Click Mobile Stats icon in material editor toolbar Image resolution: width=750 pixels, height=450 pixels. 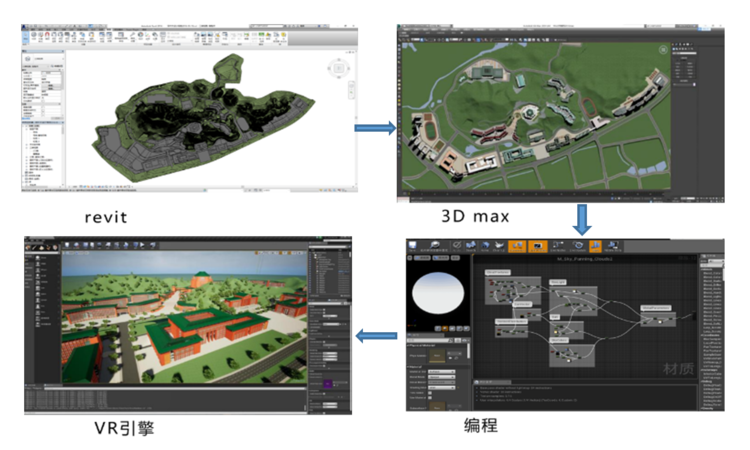(x=613, y=247)
